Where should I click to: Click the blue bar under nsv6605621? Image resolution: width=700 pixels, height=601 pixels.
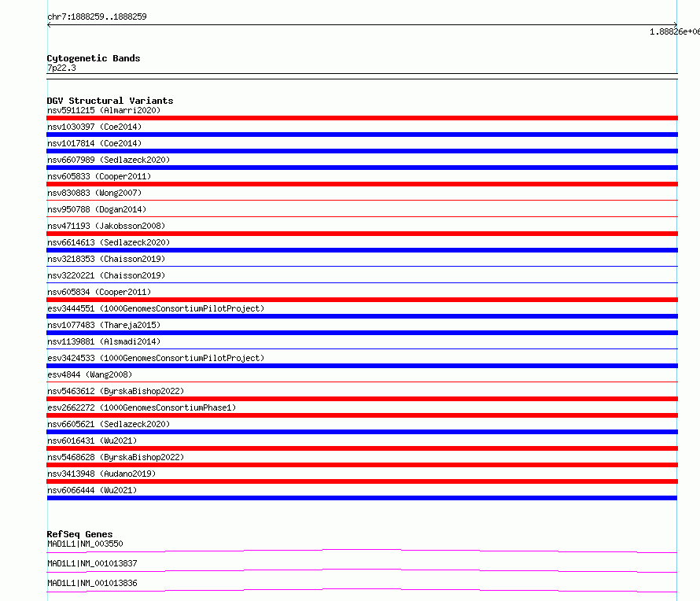[x=362, y=432]
